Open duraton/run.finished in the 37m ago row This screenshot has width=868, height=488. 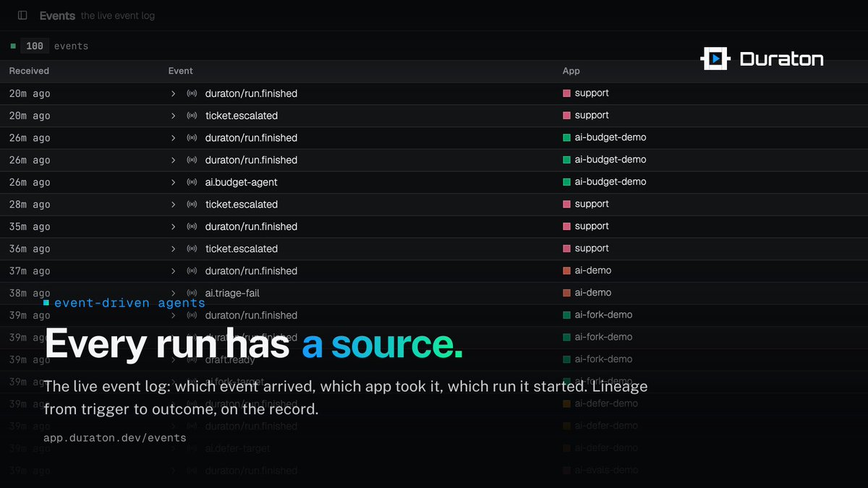click(x=251, y=271)
